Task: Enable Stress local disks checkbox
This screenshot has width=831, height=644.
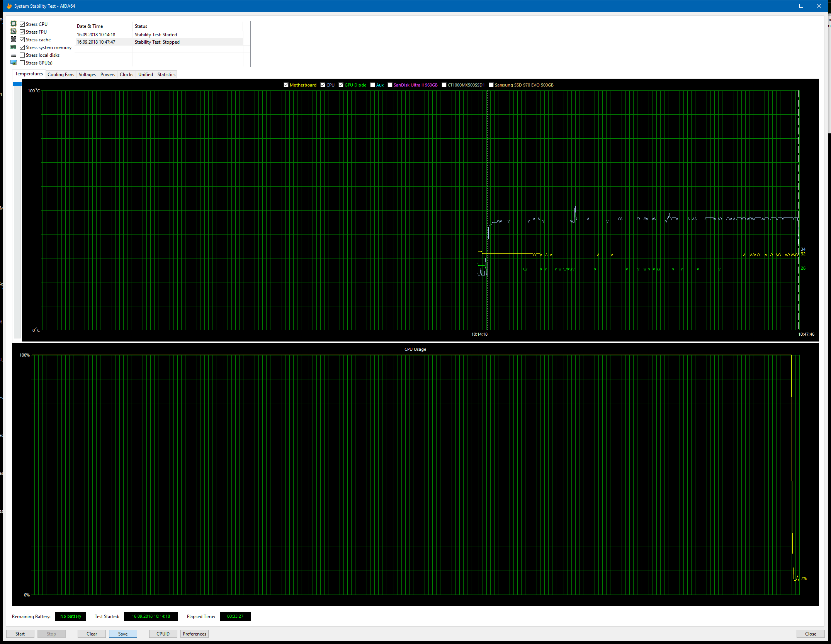Action: pos(22,55)
